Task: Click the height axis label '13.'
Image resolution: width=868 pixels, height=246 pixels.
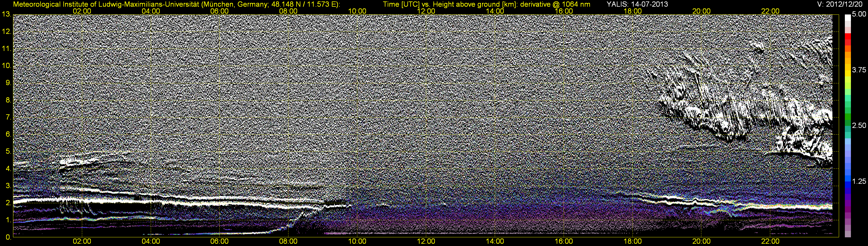Action: coord(6,14)
